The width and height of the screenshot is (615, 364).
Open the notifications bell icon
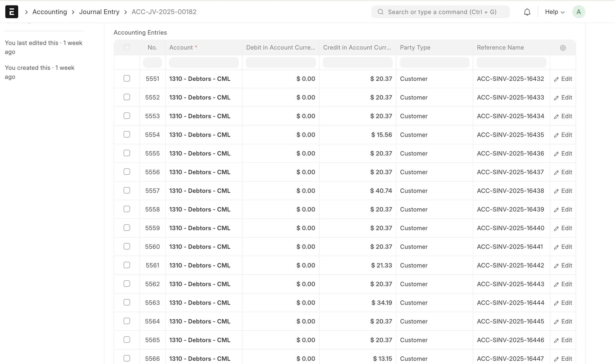click(527, 12)
